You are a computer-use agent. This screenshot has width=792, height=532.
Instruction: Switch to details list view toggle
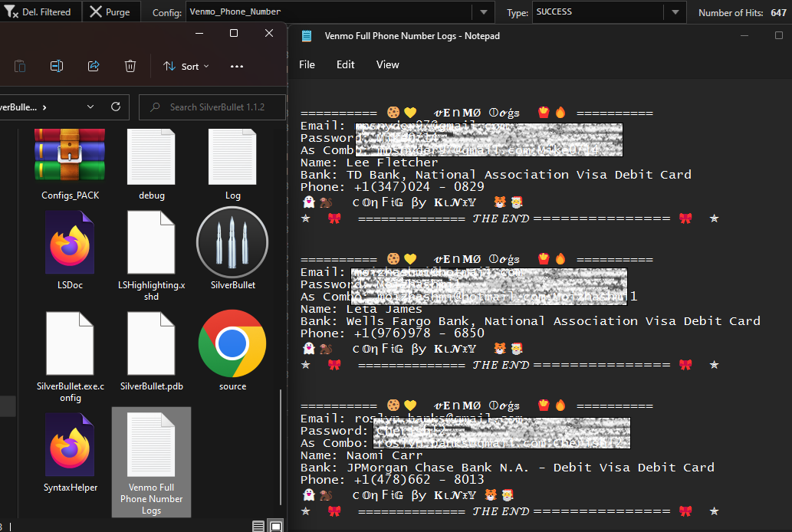258,526
